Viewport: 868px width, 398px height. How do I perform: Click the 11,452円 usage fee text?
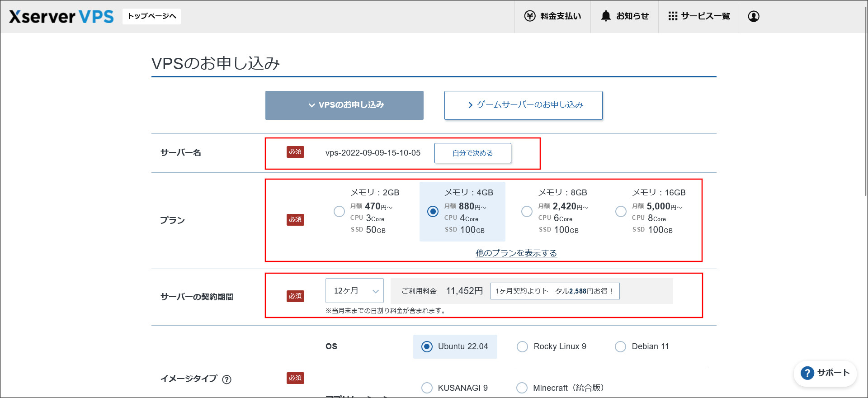click(x=465, y=291)
